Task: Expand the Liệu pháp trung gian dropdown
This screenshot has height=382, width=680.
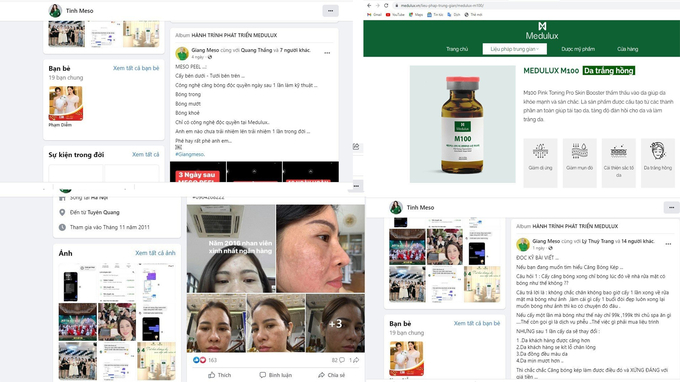Action: tap(514, 49)
